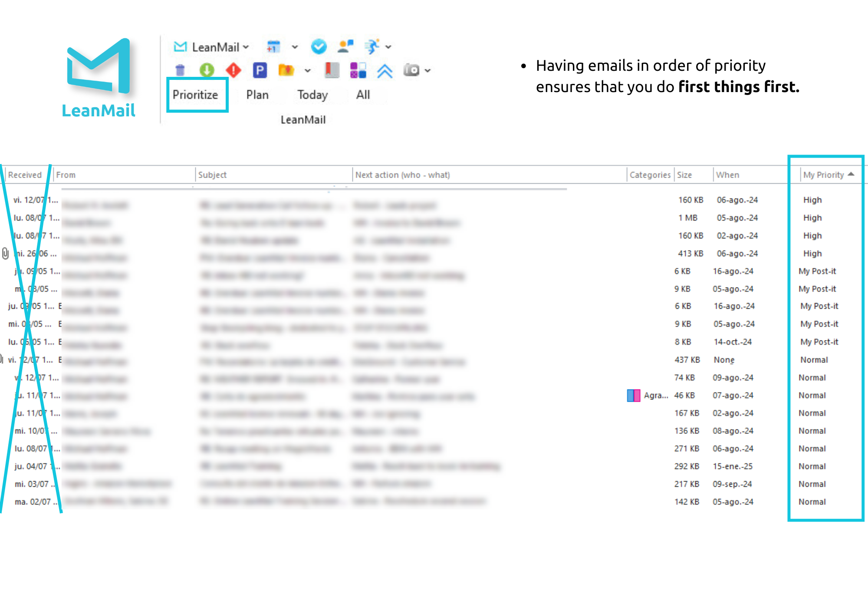The width and height of the screenshot is (868, 614).
Task: Click the pink-blue Agra category swatch
Action: point(633,396)
